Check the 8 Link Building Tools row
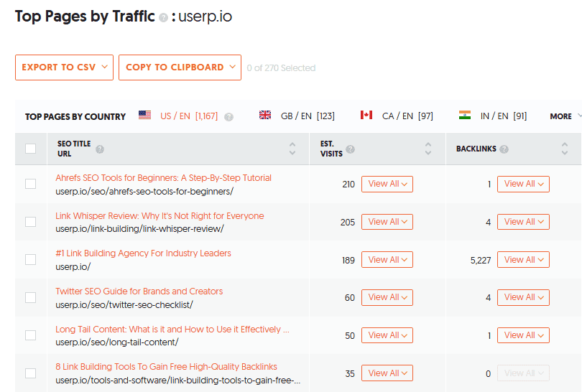This screenshot has width=582, height=392. 30,373
